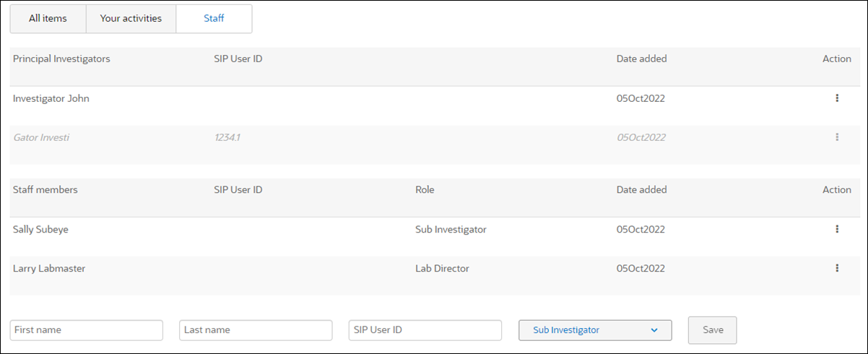Open action menu for Sally Subeye
868x354 pixels.
click(x=837, y=229)
